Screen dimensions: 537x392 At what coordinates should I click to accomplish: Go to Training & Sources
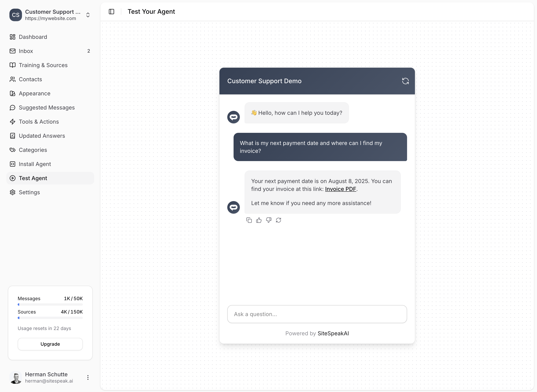pyautogui.click(x=43, y=65)
